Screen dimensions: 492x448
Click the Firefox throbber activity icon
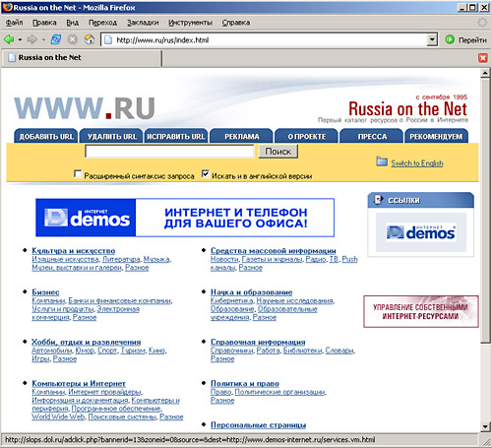point(482,23)
